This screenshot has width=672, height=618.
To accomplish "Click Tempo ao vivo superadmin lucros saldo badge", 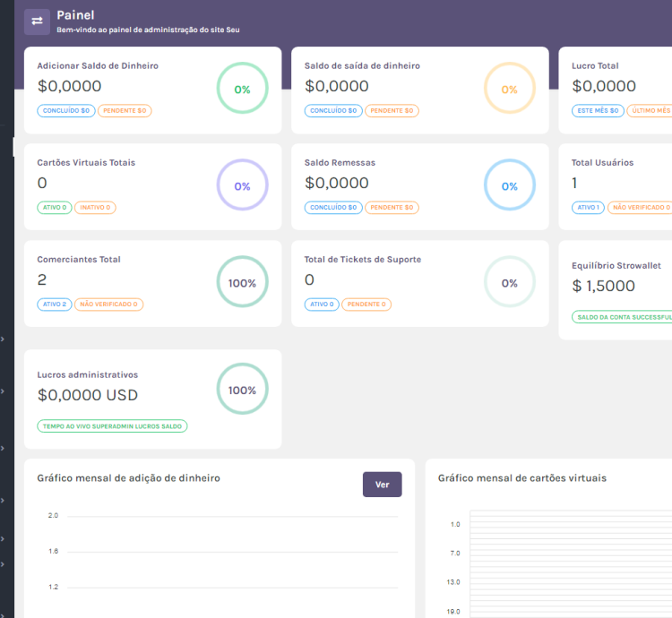I will coord(112,426).
